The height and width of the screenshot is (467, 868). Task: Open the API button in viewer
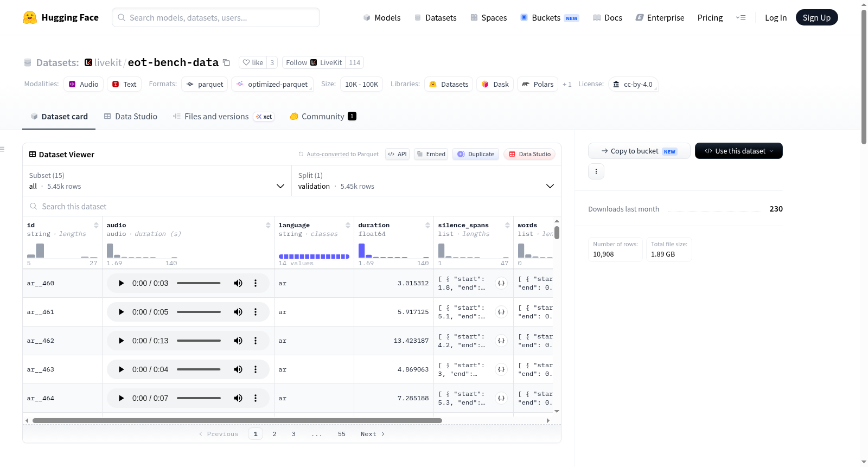(397, 154)
